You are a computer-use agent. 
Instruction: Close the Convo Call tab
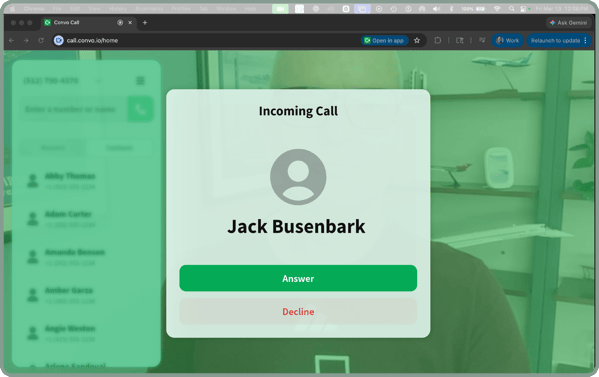[x=130, y=23]
